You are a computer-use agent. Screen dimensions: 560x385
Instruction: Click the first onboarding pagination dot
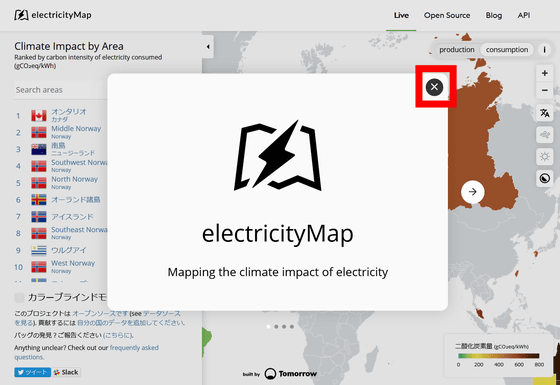268,326
